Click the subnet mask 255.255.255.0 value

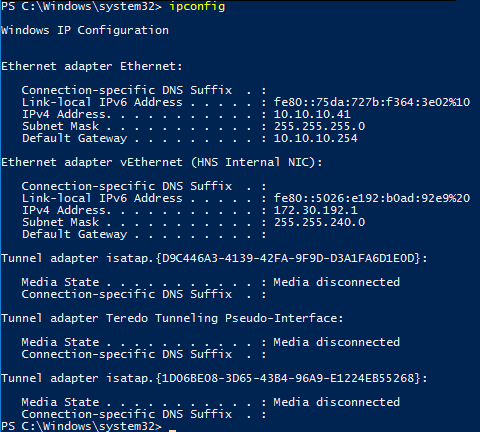(x=319, y=126)
